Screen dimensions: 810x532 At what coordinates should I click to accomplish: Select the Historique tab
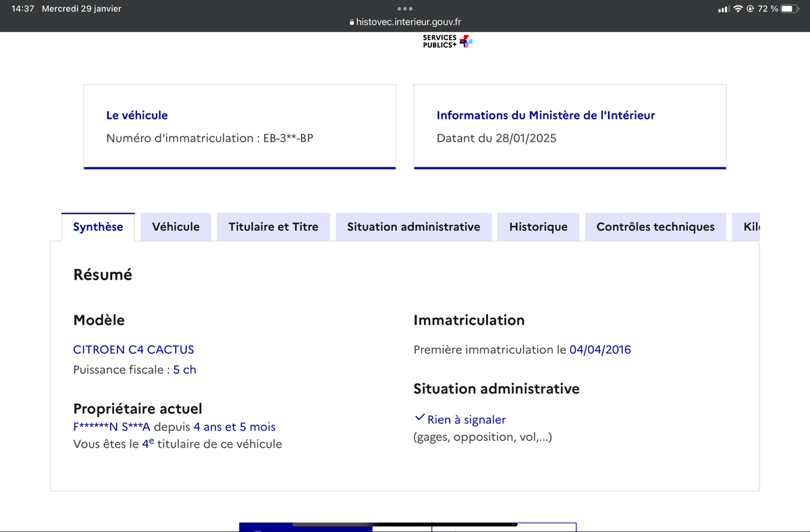[x=538, y=226]
